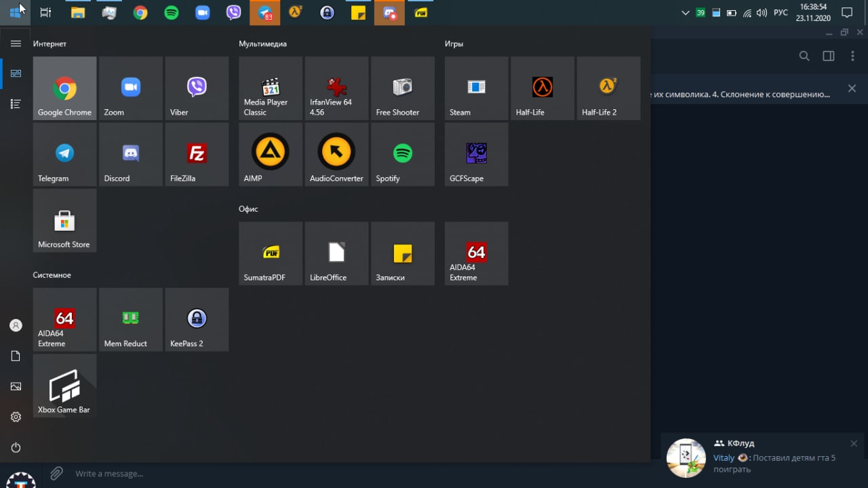Launch the Half-Life 2 tile
This screenshot has width=868, height=488.
click(x=608, y=88)
